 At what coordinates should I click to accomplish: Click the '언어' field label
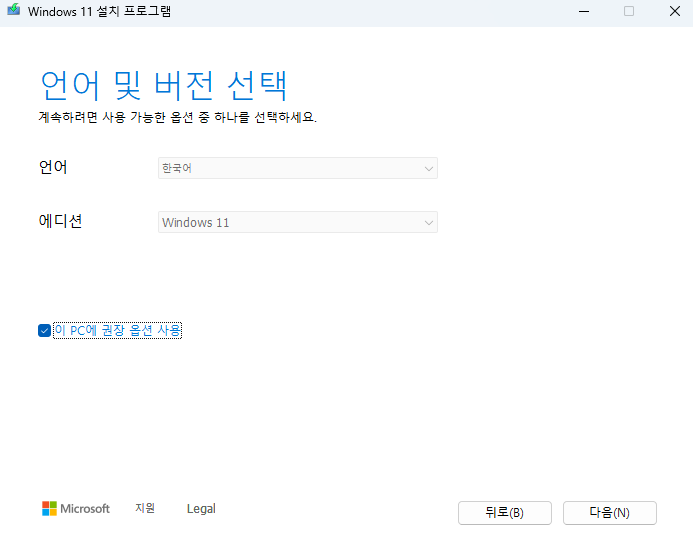click(x=53, y=167)
